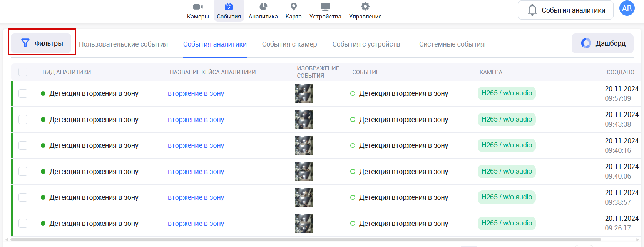
Task: Open the Дашборд button
Action: pyautogui.click(x=602, y=43)
